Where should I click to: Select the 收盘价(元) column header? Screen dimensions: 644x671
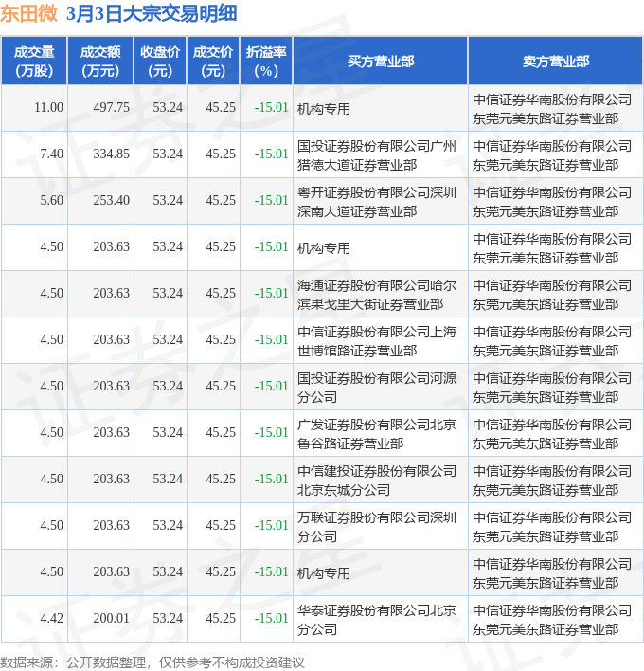pyautogui.click(x=160, y=62)
